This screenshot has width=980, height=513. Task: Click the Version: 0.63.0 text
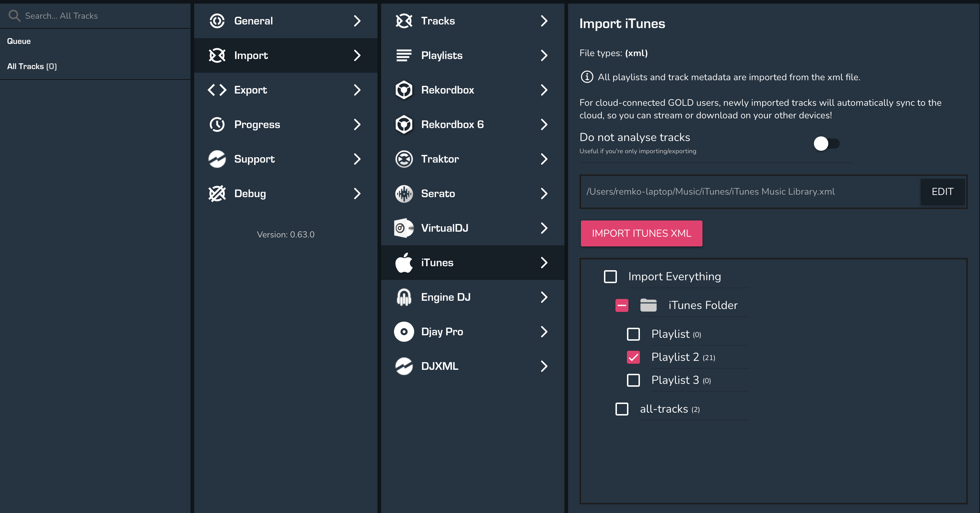pos(286,235)
